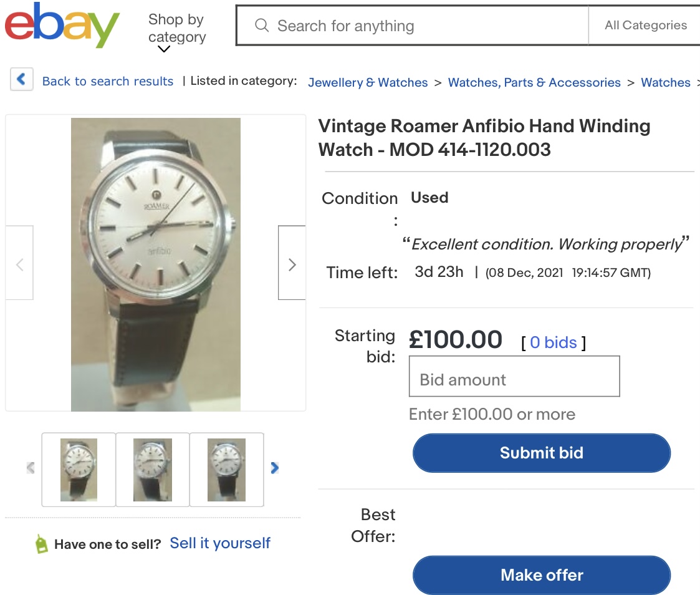700x595 pixels.
Task: Open Jewellery & Watches breadcrumb
Action: (368, 82)
